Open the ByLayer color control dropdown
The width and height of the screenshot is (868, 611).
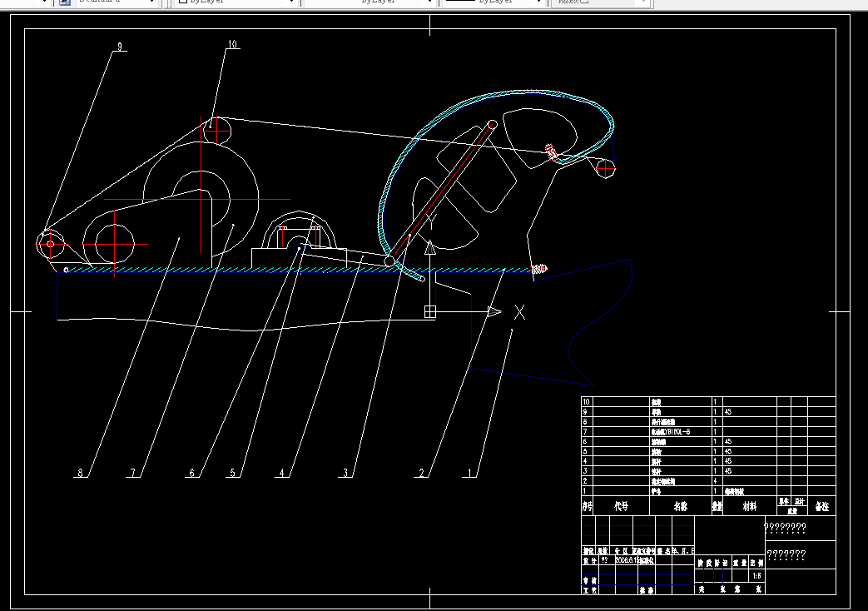pyautogui.click(x=292, y=2)
